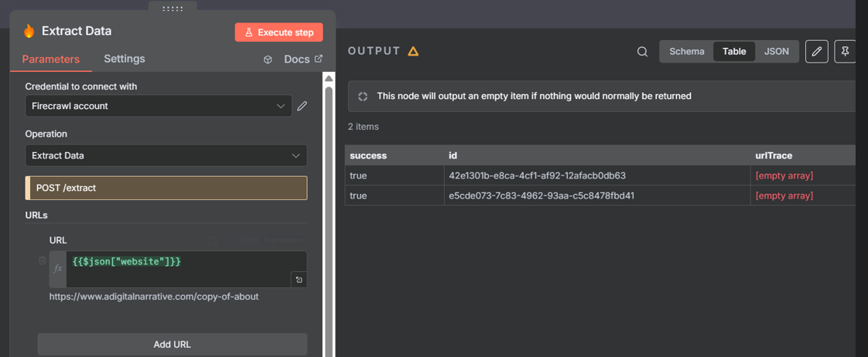
Task: Click the edit output pencil button
Action: (x=816, y=52)
